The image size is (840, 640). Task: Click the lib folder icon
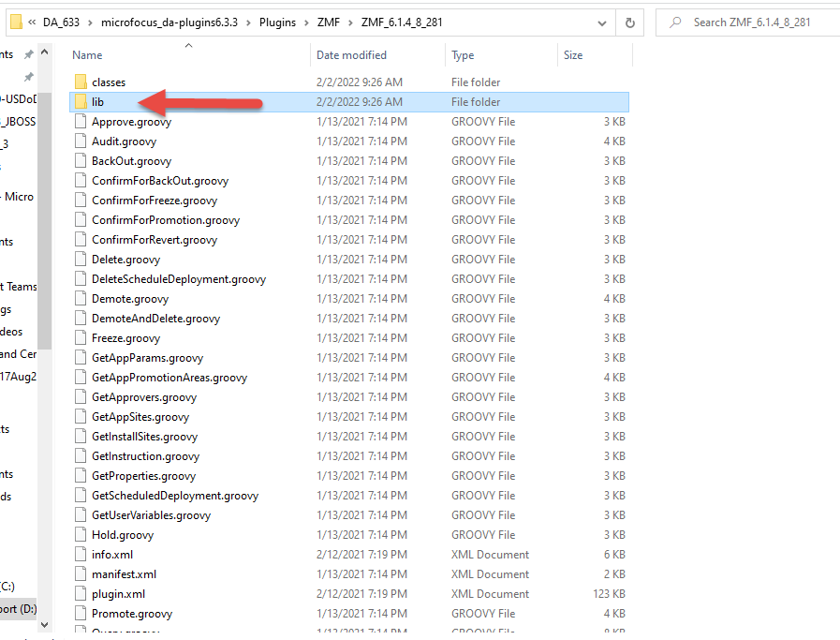81,102
